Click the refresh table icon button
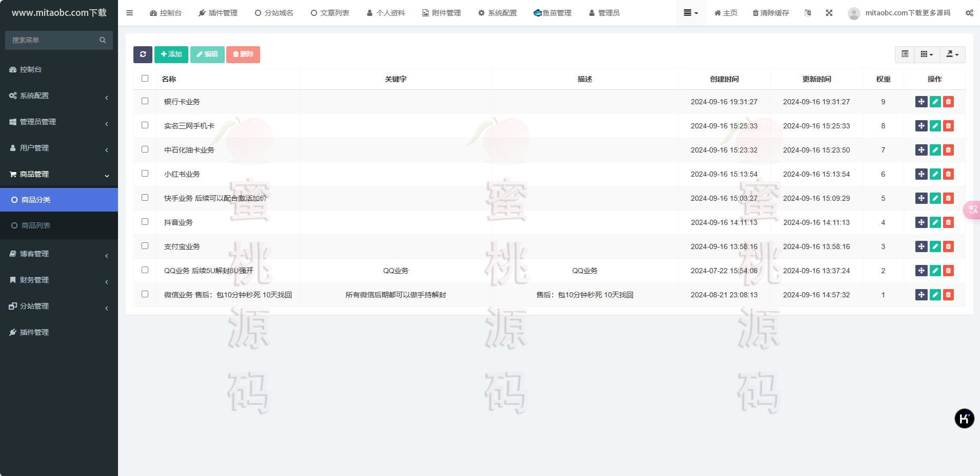This screenshot has height=476, width=980. coord(143,54)
